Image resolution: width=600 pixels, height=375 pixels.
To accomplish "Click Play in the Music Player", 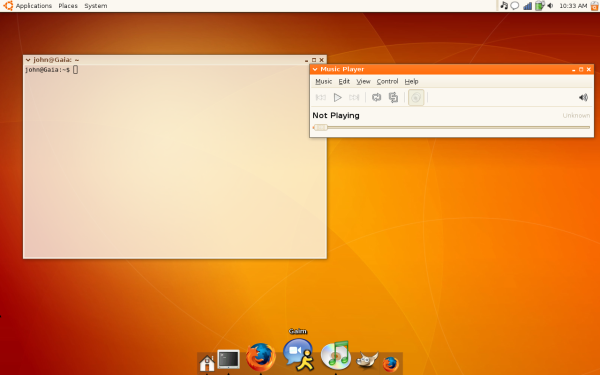I will coord(337,98).
